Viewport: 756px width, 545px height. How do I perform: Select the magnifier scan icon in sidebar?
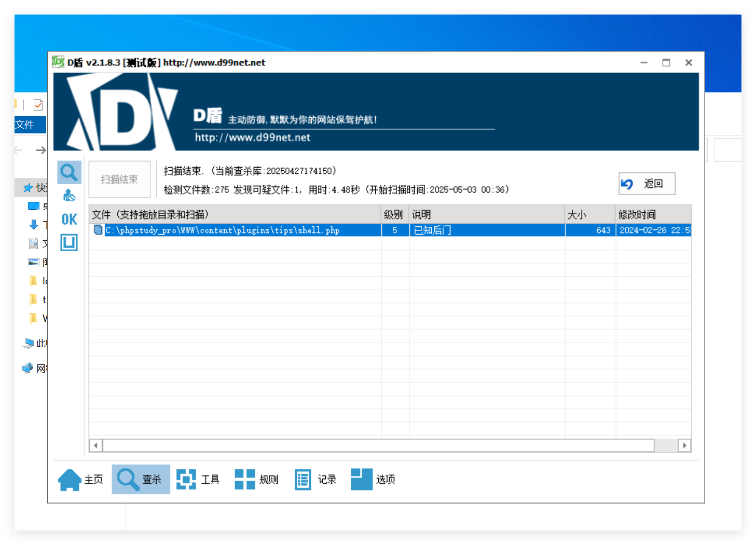[x=69, y=172]
